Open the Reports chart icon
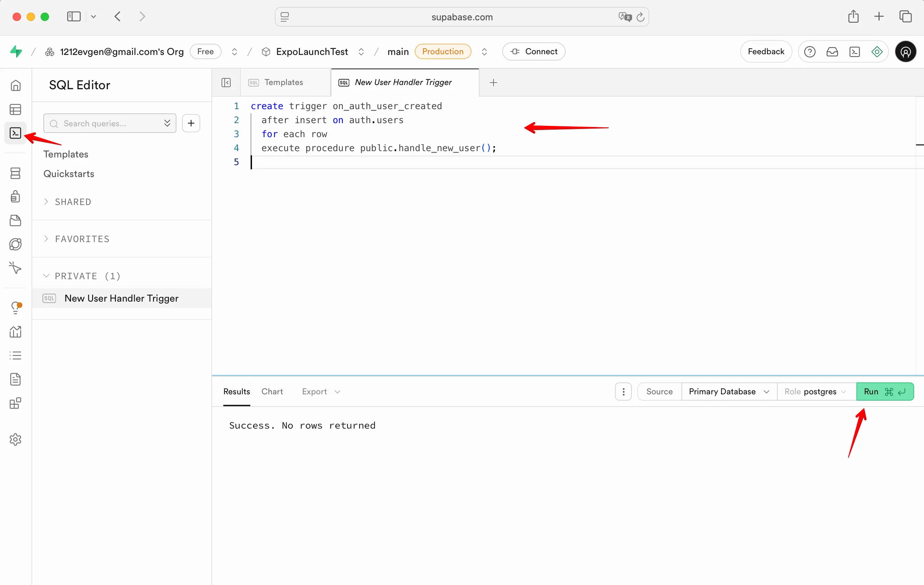The width and height of the screenshot is (924, 585). tap(15, 331)
